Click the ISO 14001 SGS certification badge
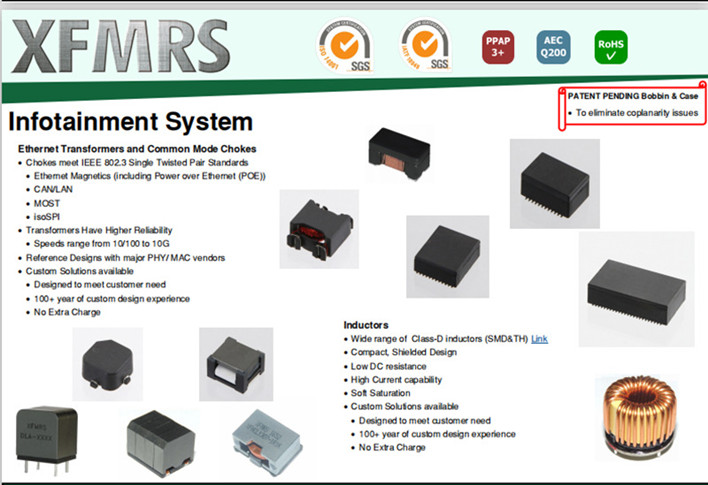The height and width of the screenshot is (485, 708). pos(345,44)
